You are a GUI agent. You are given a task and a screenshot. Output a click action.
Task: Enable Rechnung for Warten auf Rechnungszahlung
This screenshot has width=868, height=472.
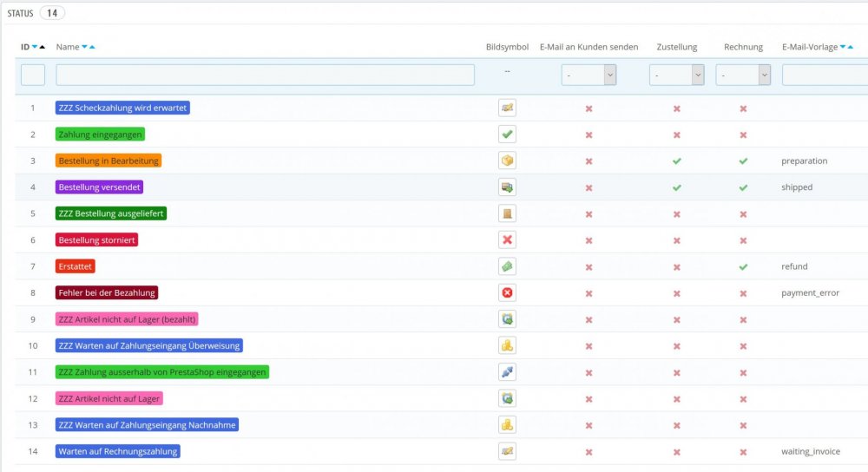[x=743, y=452]
